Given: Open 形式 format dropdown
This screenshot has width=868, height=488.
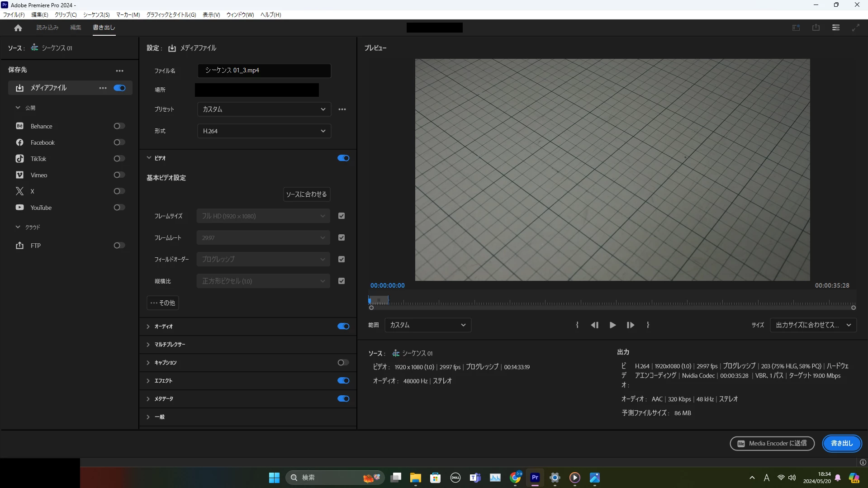Looking at the screenshot, I should (x=264, y=131).
